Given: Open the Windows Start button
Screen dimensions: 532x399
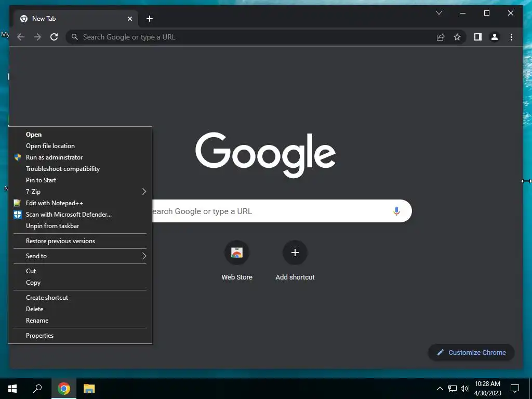Looking at the screenshot, I should pos(12,389).
